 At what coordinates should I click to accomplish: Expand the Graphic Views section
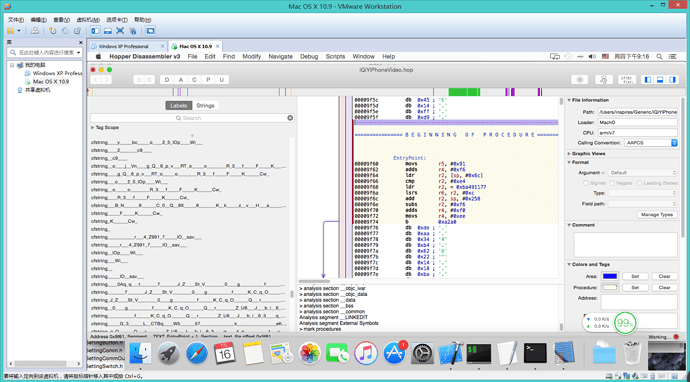(569, 154)
